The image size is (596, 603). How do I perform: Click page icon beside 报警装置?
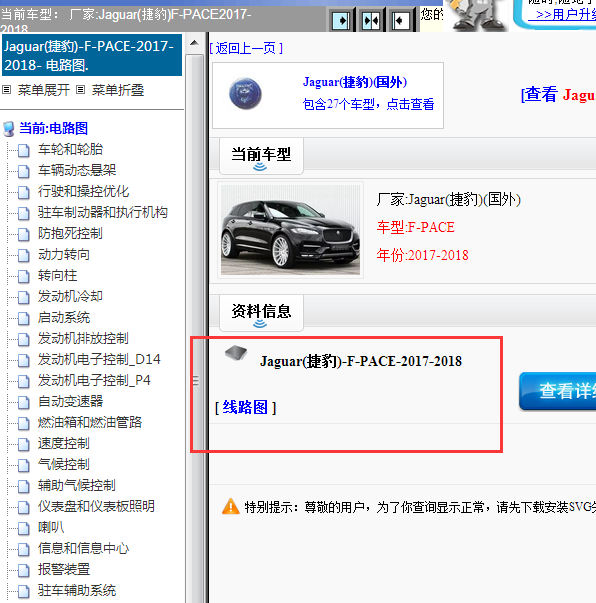click(x=24, y=570)
